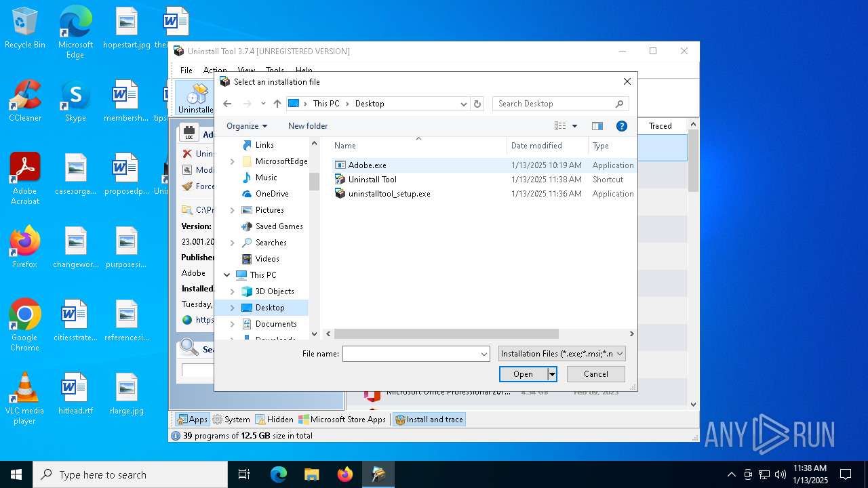Switch to the Apps tab
Image resolution: width=868 pixels, height=488 pixels.
point(193,420)
